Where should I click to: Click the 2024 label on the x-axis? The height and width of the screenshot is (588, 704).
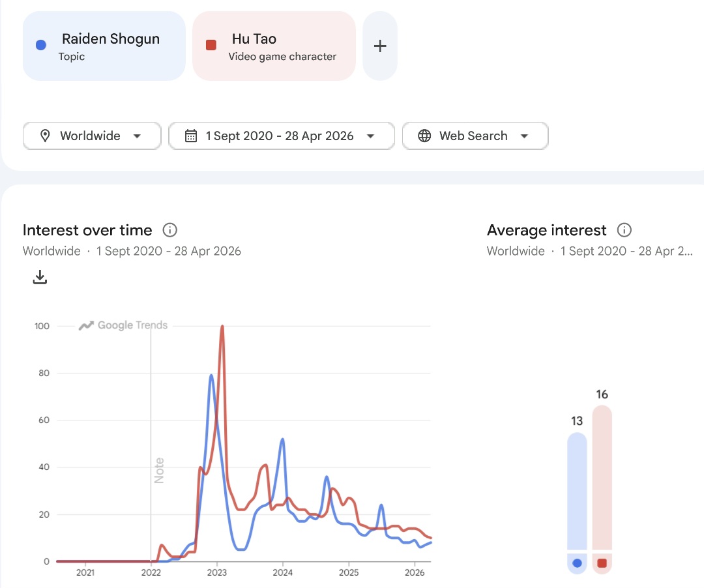(x=282, y=572)
